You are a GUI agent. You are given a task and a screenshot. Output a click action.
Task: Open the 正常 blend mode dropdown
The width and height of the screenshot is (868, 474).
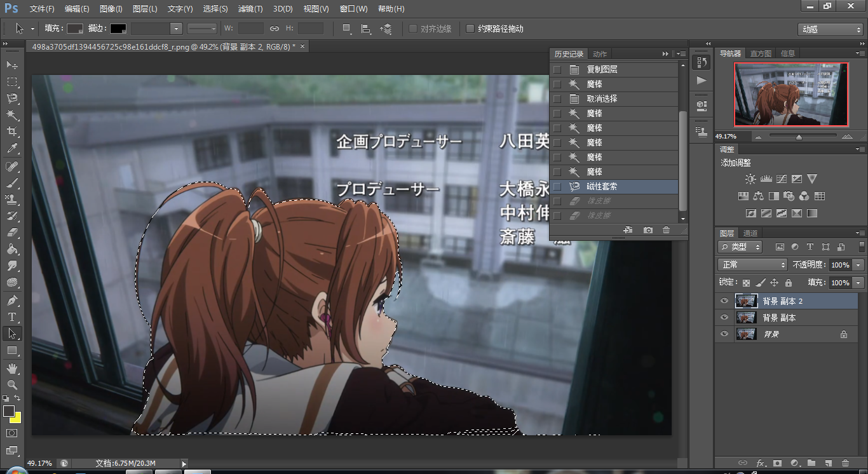(x=753, y=265)
